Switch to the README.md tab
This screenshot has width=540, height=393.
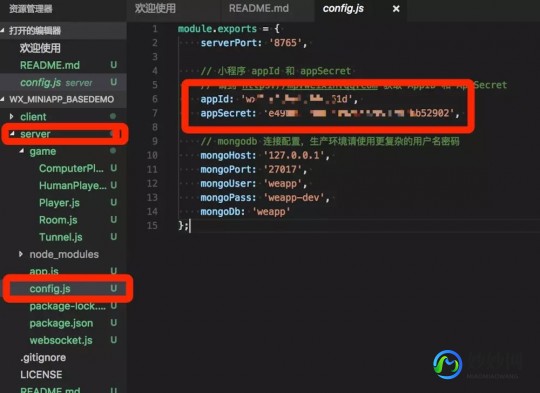pos(259,8)
